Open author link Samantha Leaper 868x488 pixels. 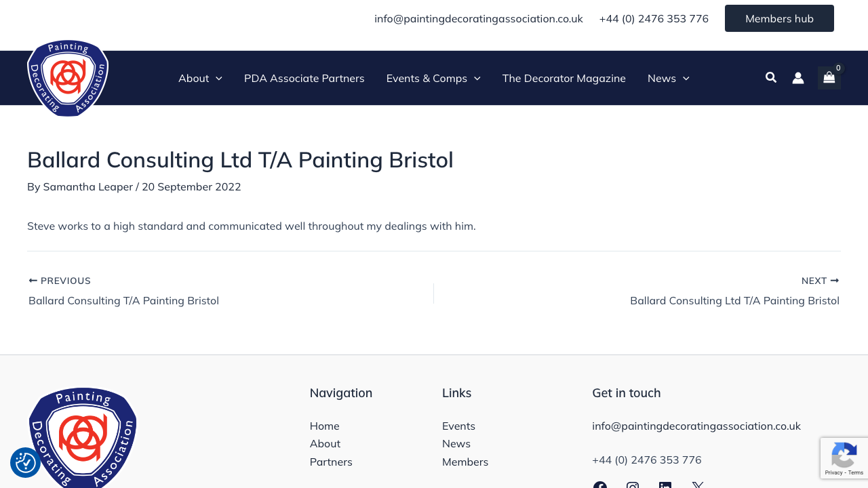coord(87,186)
